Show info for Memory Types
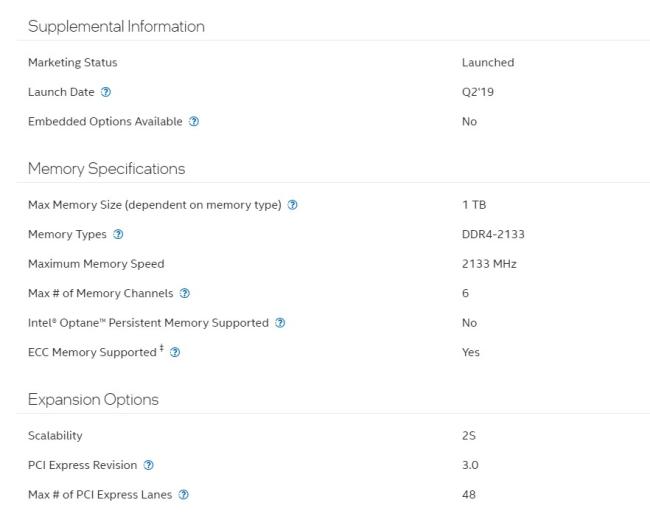The height and width of the screenshot is (528, 650). pyautogui.click(x=119, y=235)
